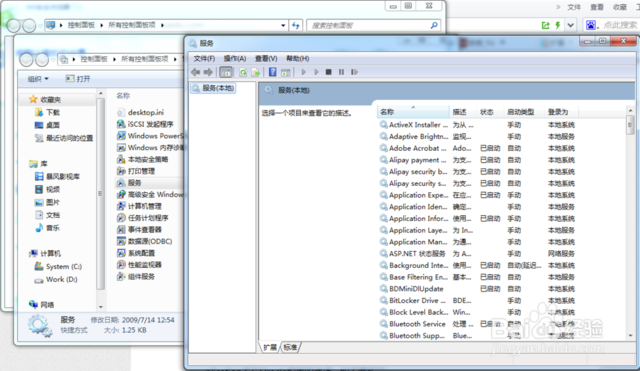Select the Bluetooth Service row

(x=478, y=324)
